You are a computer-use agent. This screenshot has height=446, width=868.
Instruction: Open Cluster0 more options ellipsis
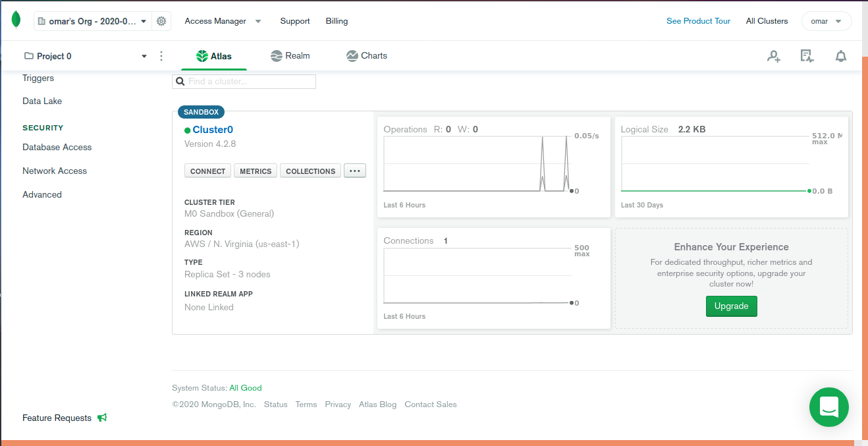[x=355, y=171]
